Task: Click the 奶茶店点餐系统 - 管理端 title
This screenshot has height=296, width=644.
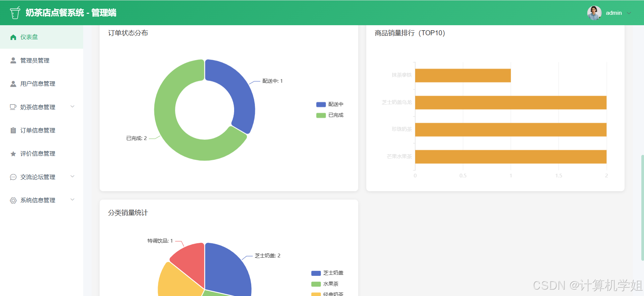Action: 71,13
